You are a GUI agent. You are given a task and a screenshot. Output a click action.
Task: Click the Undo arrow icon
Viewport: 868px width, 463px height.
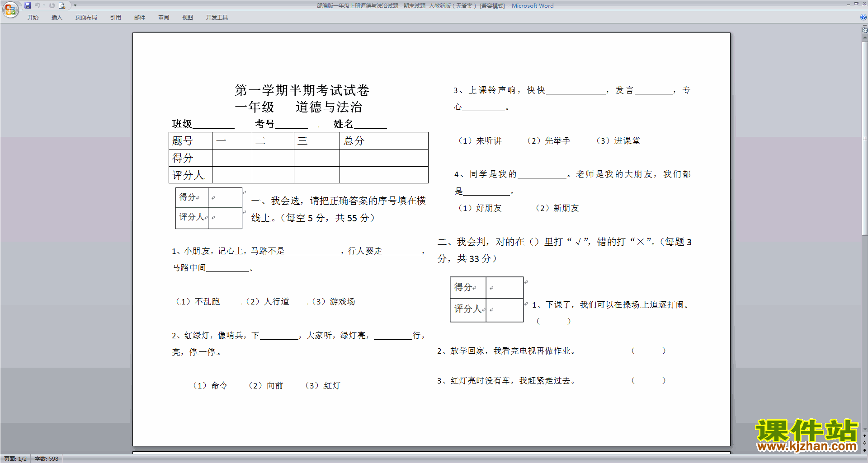(x=38, y=5)
